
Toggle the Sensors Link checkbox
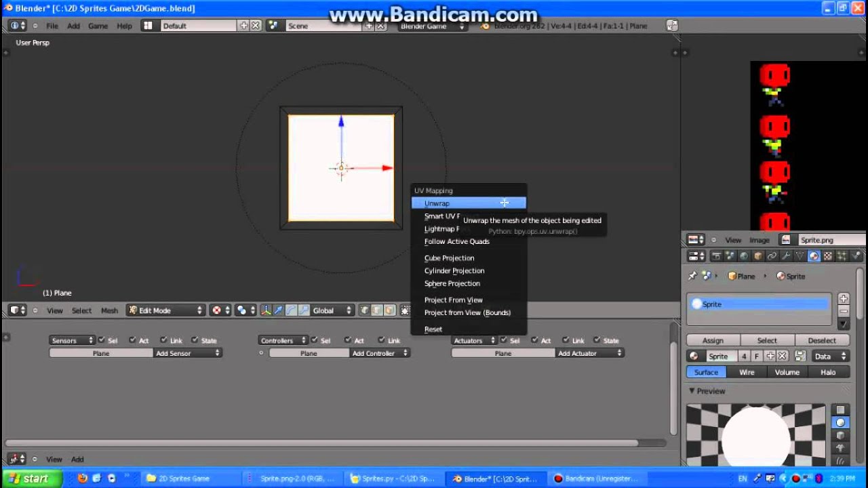(164, 340)
